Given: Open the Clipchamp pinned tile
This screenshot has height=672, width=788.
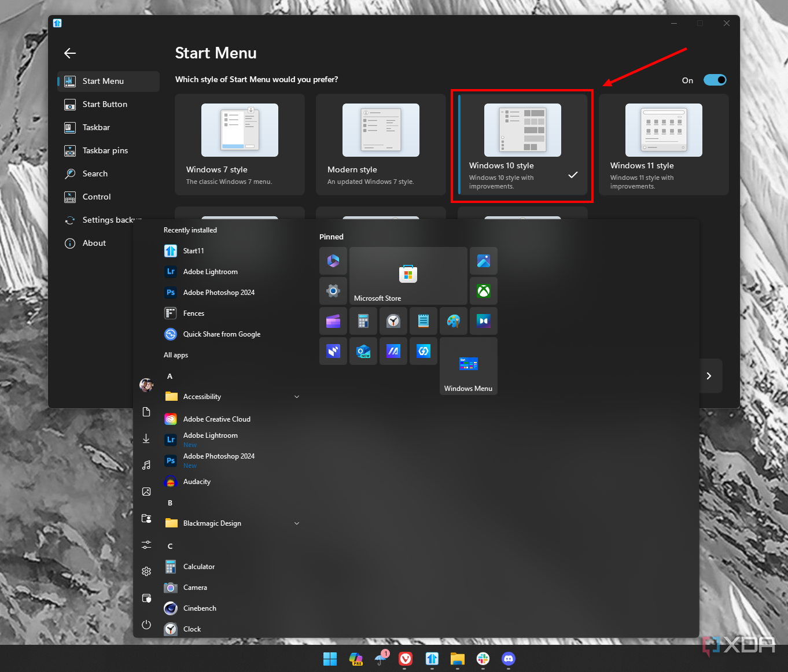Looking at the screenshot, I should click(x=333, y=321).
